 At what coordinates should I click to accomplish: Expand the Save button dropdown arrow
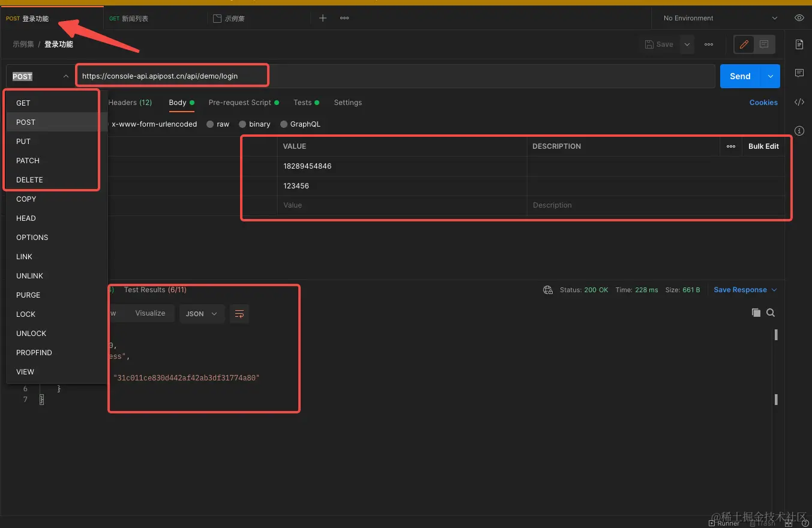point(687,44)
